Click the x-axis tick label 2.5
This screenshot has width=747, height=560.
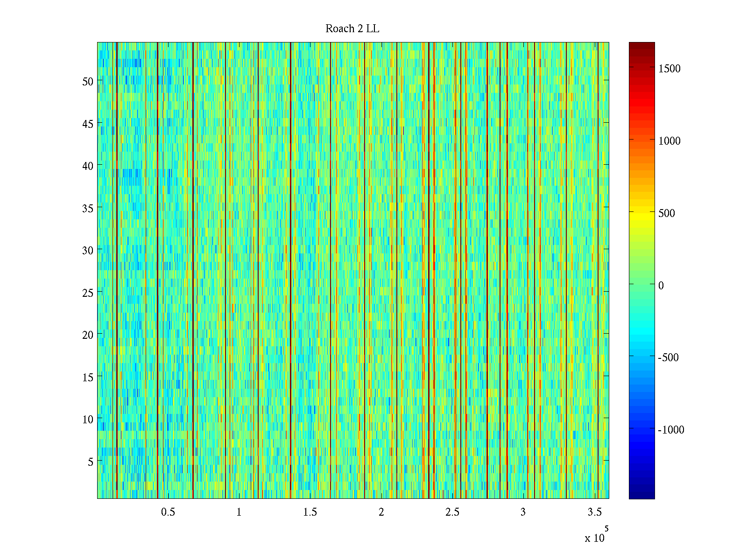point(452,512)
